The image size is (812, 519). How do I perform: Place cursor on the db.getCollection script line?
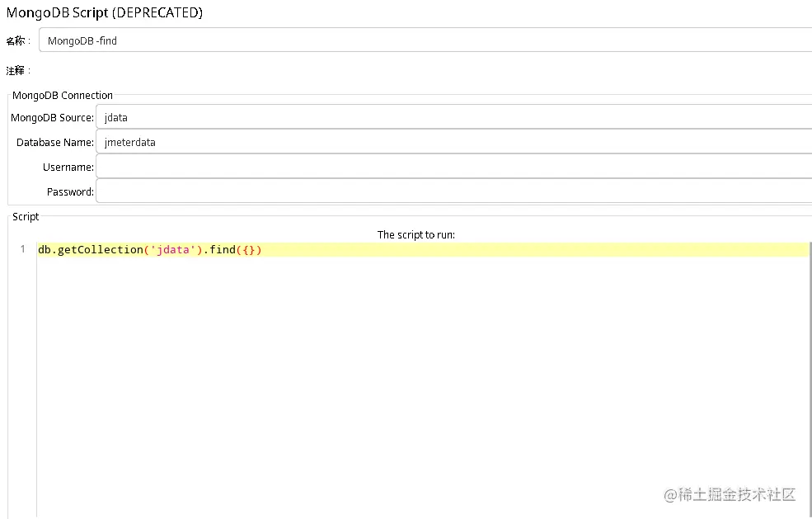click(148, 249)
